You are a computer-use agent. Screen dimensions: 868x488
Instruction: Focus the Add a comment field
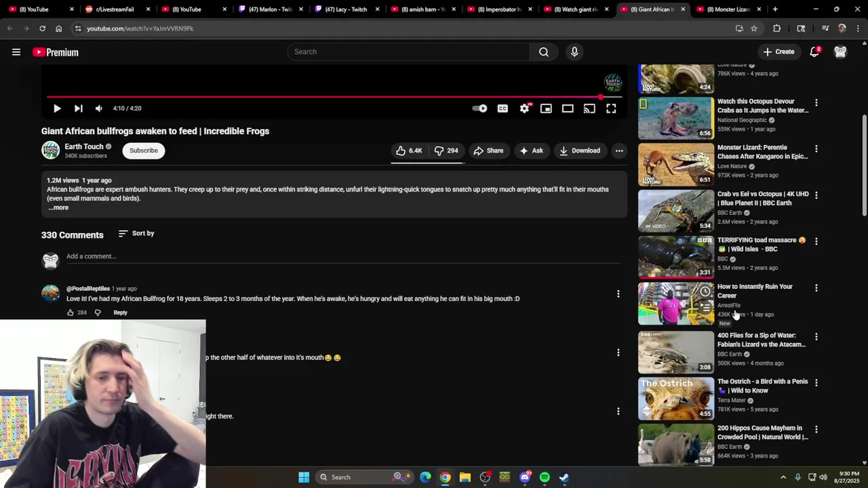pyautogui.click(x=342, y=256)
